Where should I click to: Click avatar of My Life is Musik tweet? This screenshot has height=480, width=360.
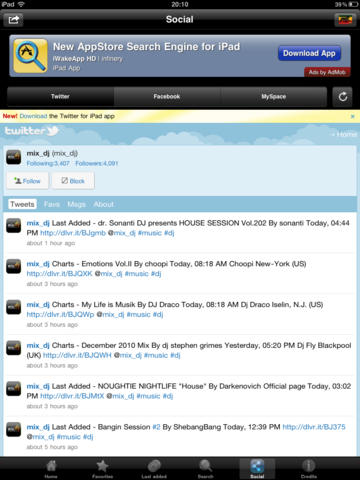click(14, 307)
